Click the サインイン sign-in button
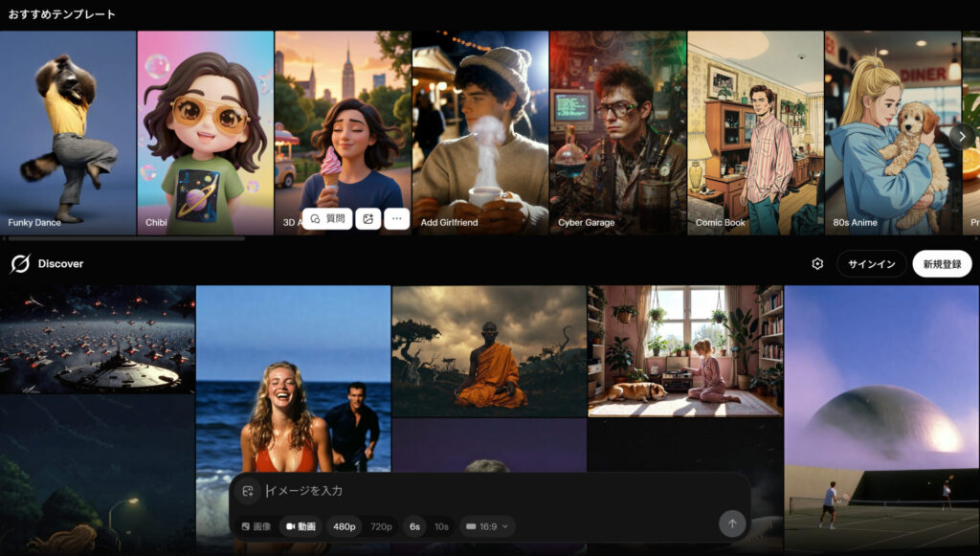This screenshot has width=980, height=556. 871,264
